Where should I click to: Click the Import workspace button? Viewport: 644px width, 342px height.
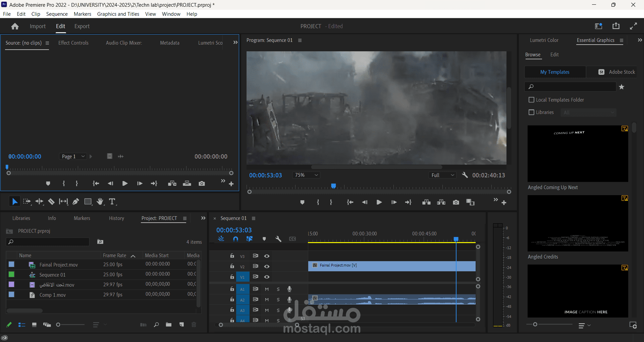pyautogui.click(x=38, y=26)
